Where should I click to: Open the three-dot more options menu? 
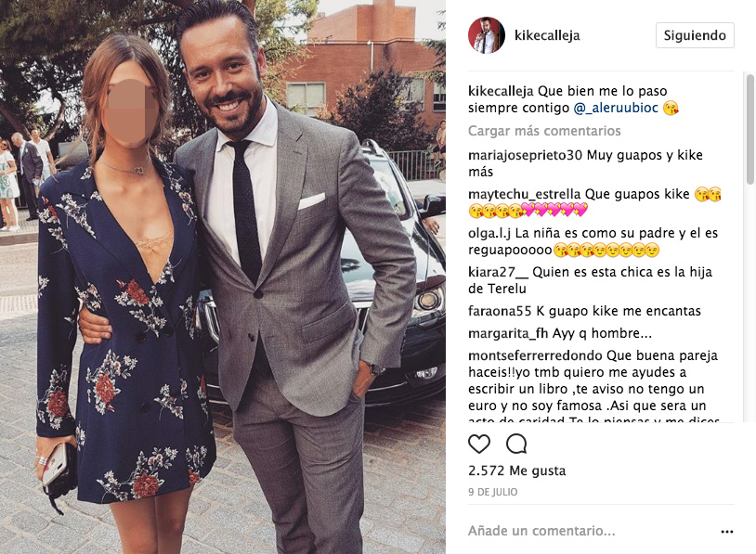tap(727, 532)
